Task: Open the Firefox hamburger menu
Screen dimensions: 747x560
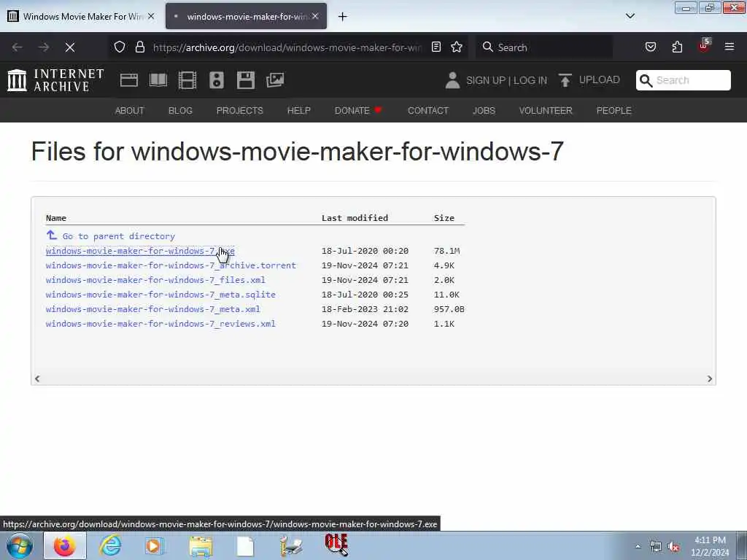Action: point(729,47)
